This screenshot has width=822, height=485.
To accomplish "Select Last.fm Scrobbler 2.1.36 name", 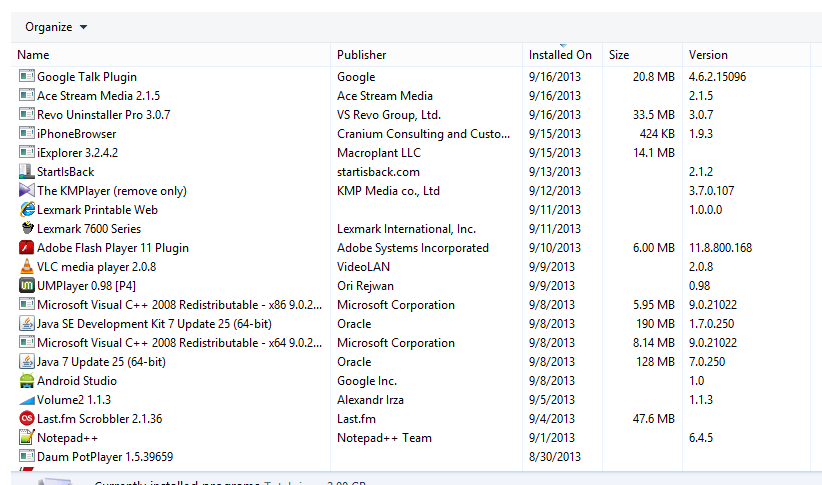I will click(100, 418).
